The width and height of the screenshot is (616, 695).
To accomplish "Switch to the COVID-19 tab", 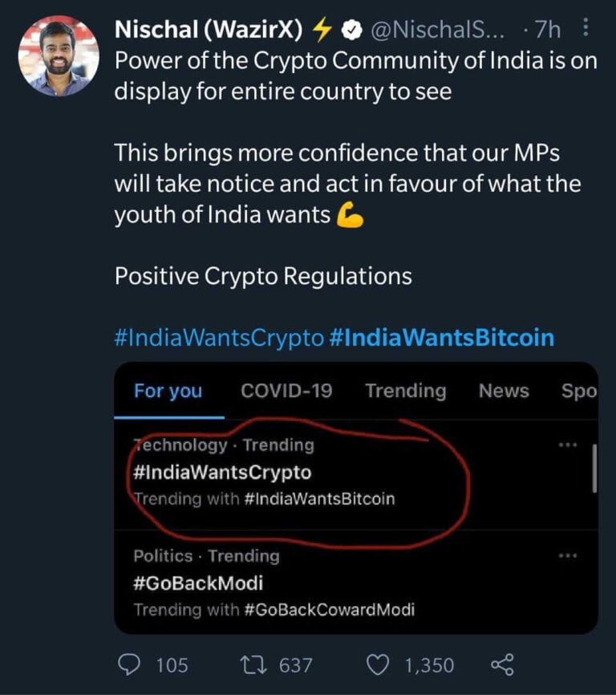I will pos(286,391).
